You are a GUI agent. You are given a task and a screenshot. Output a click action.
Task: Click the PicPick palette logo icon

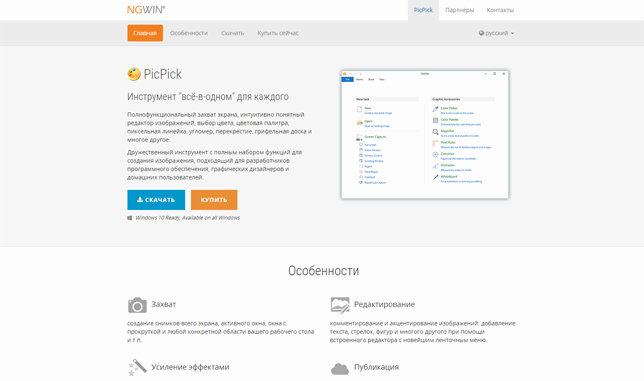coord(134,74)
